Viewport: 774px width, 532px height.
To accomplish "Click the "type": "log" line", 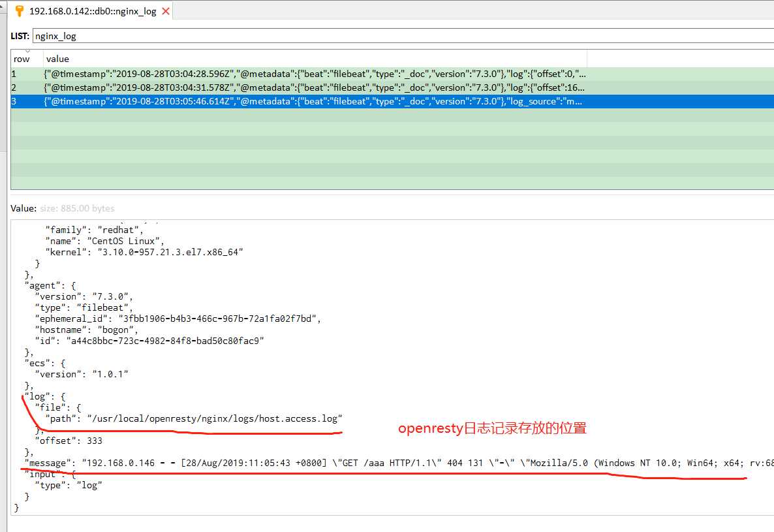I will (x=69, y=486).
